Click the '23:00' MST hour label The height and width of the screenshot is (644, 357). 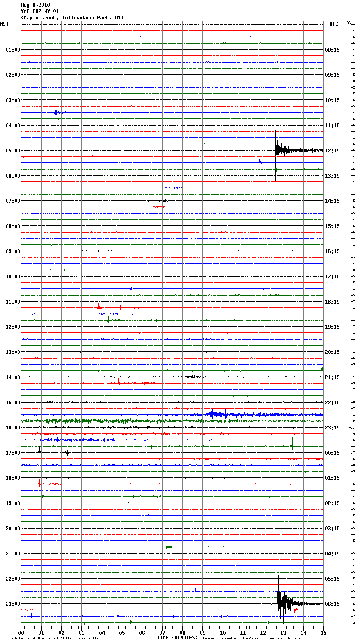13,604
